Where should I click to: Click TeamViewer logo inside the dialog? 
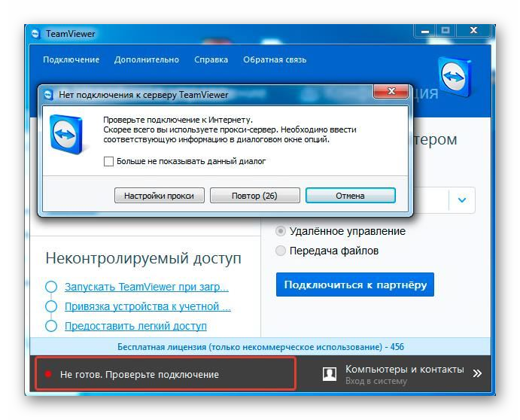[66, 135]
